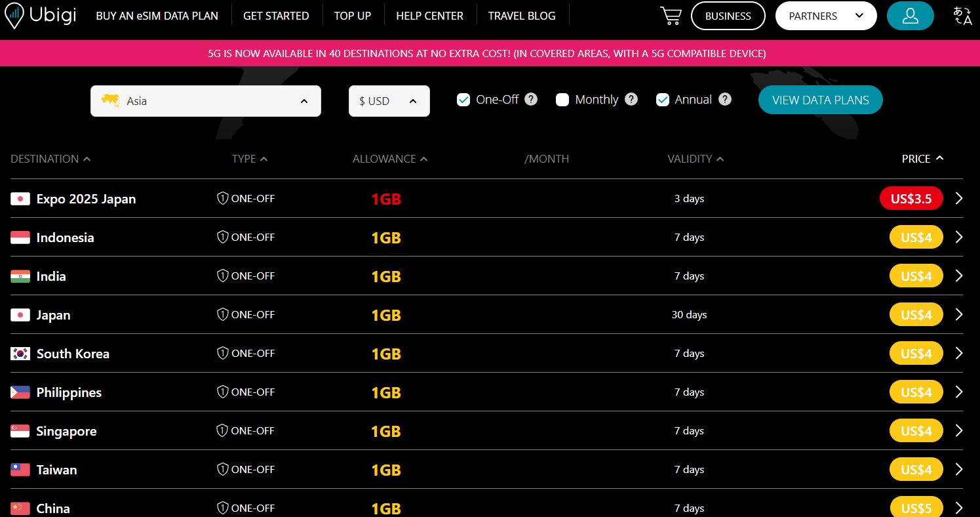980x517 pixels.
Task: Open the India row arrow
Action: click(x=959, y=276)
